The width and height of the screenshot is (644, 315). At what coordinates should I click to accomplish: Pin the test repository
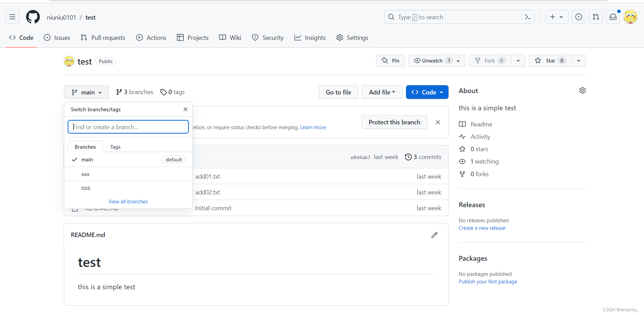click(391, 61)
